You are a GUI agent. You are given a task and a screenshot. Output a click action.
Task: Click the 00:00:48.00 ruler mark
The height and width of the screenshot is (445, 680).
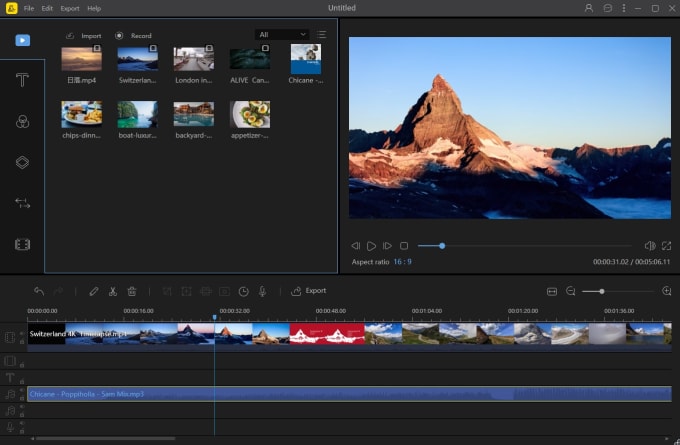click(330, 311)
